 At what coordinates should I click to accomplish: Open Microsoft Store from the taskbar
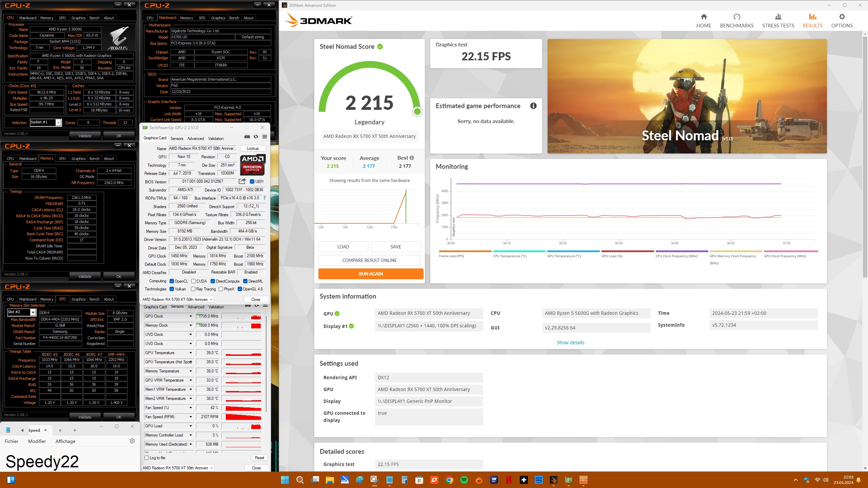coord(419,480)
